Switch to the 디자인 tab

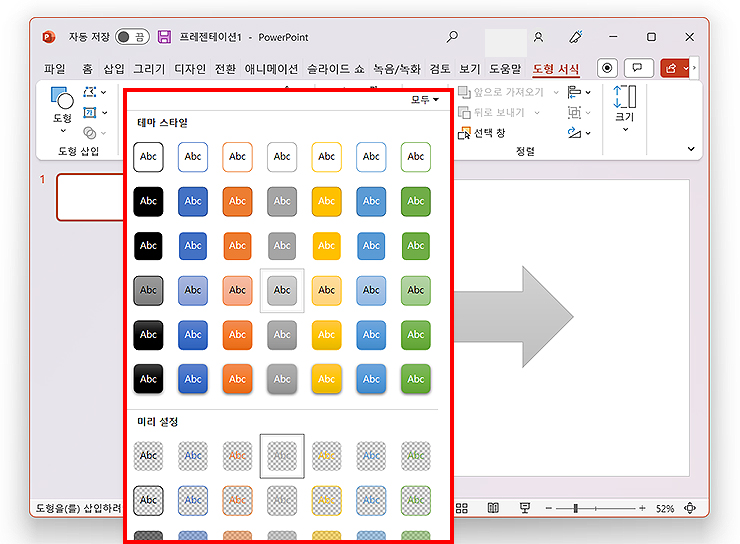pos(190,69)
